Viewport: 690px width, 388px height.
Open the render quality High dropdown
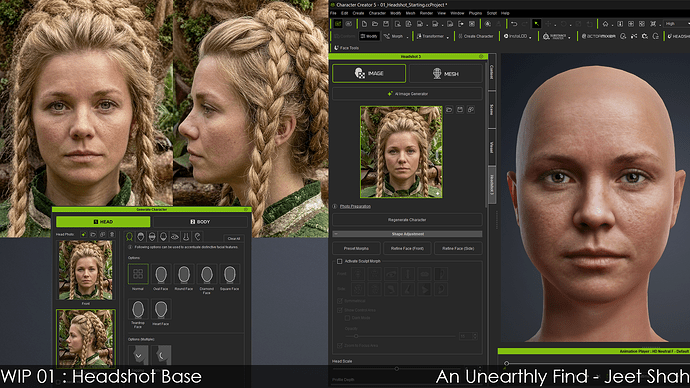coord(676,24)
